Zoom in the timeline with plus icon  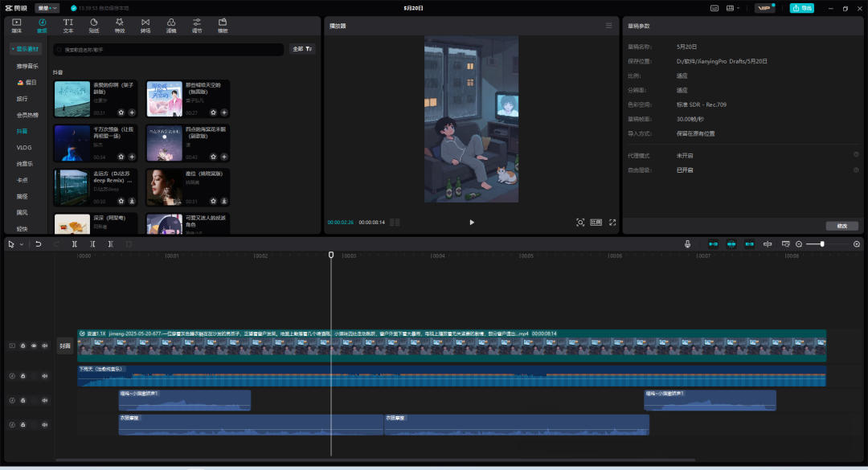857,244
